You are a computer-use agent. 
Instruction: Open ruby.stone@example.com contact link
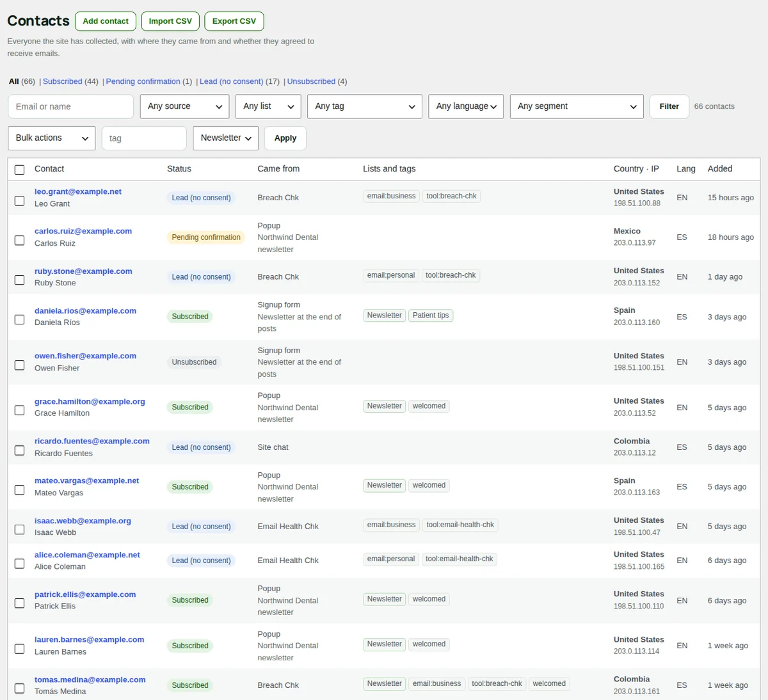click(x=83, y=271)
